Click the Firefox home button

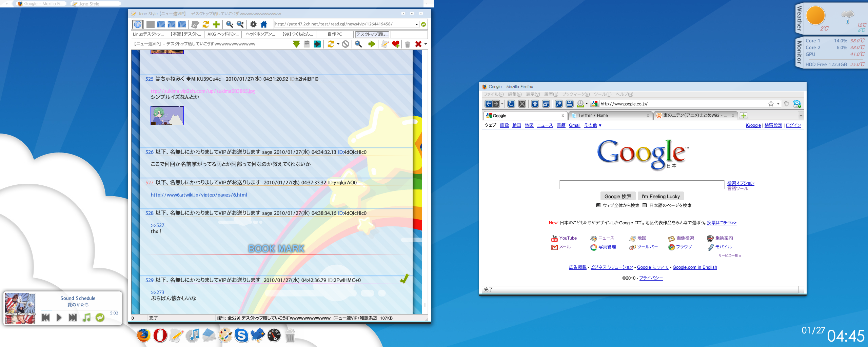[535, 104]
